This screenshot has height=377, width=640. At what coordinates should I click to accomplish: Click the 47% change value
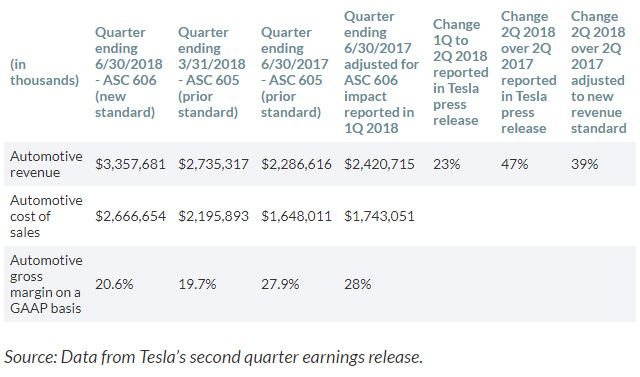click(514, 164)
